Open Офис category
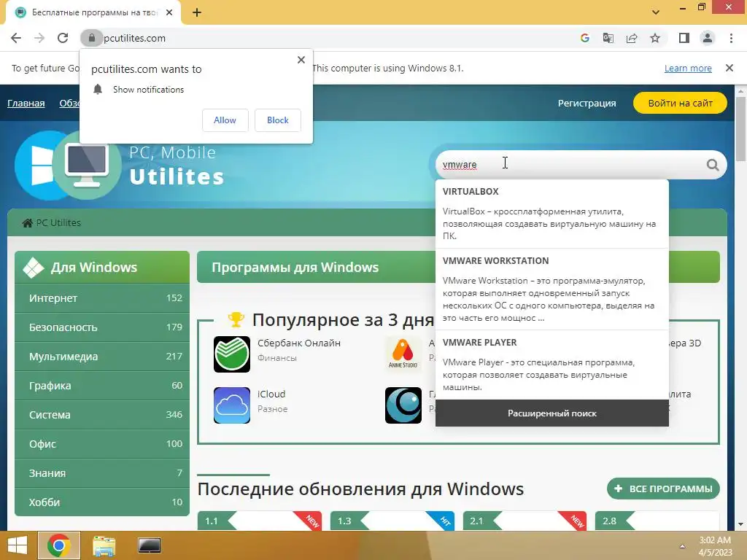747x560 pixels. pyautogui.click(x=102, y=444)
